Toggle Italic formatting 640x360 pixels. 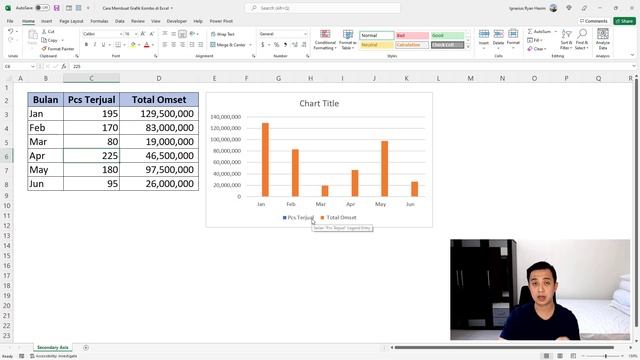click(95, 44)
